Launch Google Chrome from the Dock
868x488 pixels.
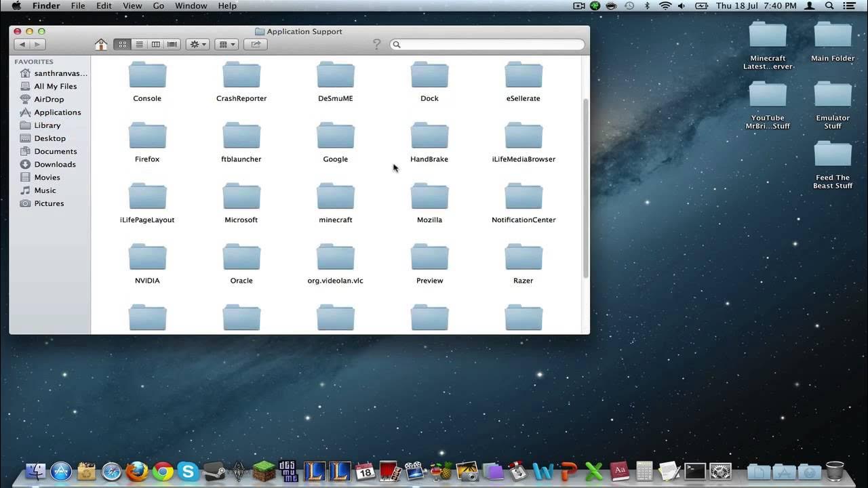[x=163, y=471]
